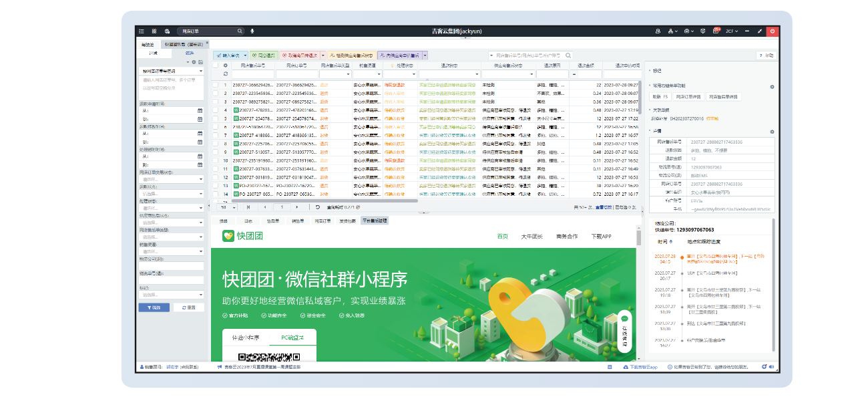The width and height of the screenshot is (868, 401).
Task: Open calendar picker for first 从 date
Action: click(x=200, y=110)
